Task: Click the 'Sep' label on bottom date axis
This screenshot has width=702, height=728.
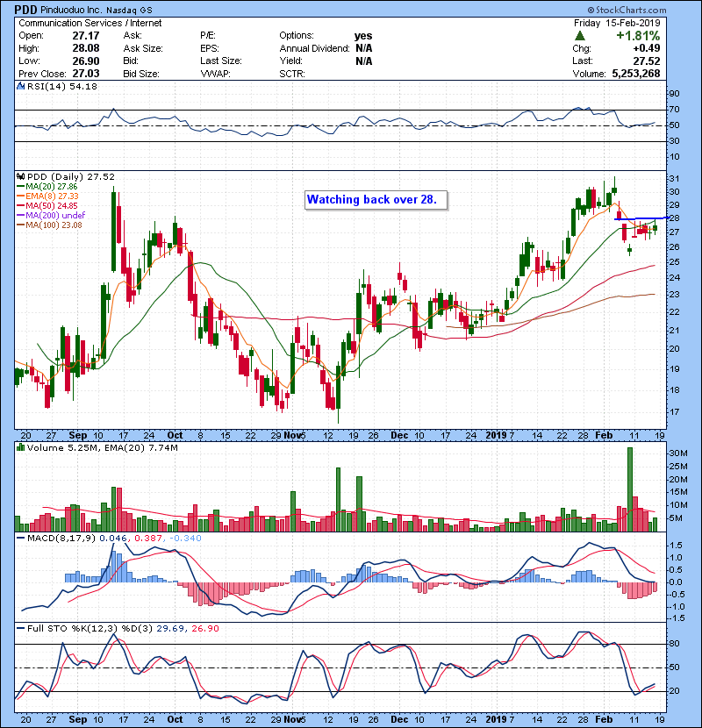Action: [77, 719]
